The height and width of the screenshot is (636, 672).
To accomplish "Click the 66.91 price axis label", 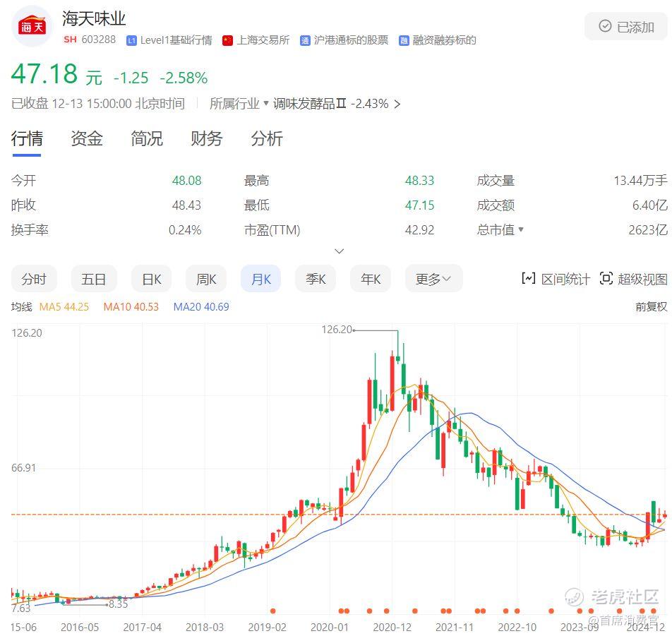I will (23, 468).
